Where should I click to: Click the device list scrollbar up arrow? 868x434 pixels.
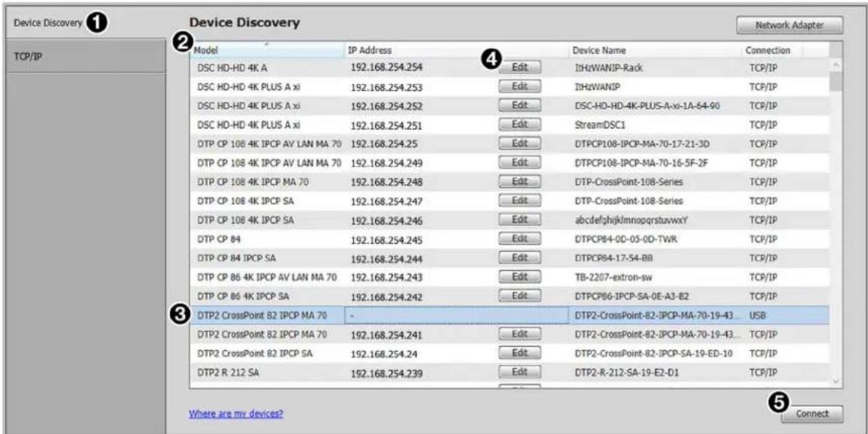(836, 66)
